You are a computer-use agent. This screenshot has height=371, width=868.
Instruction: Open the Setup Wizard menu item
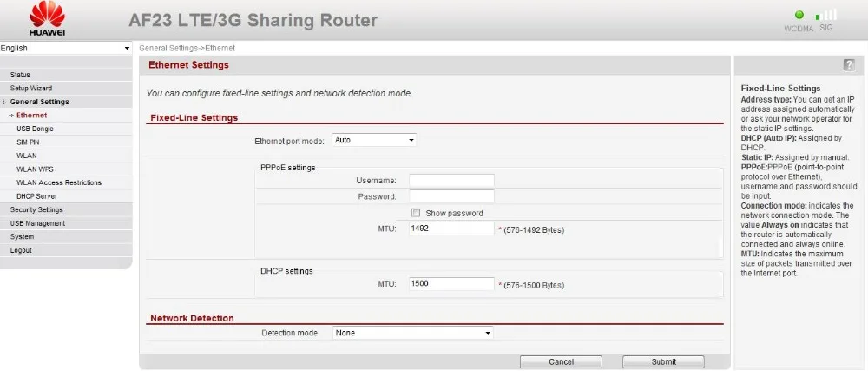pos(31,88)
